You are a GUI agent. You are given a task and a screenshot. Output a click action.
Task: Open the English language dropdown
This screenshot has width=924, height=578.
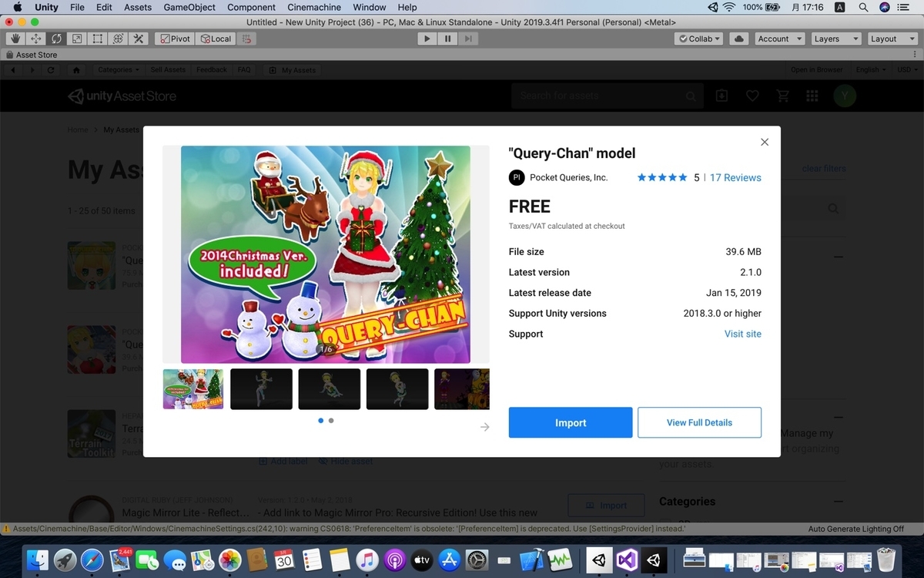[x=870, y=70]
